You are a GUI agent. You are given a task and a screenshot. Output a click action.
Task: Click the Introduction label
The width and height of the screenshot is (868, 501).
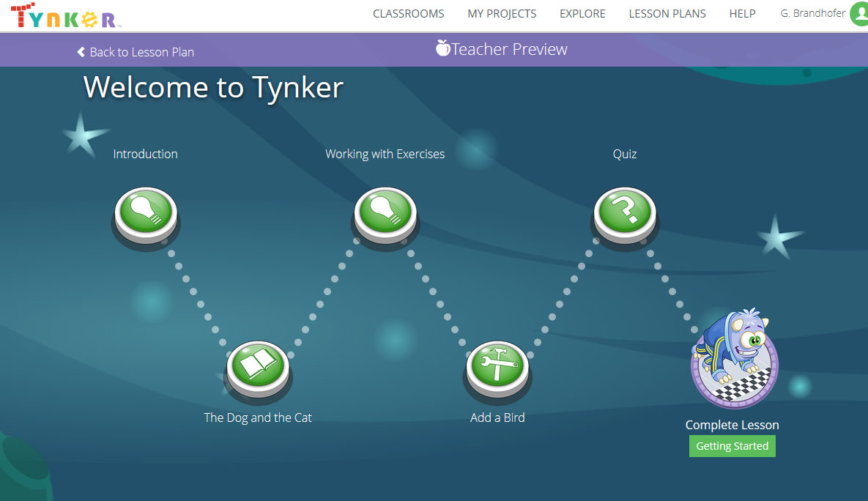pos(146,154)
